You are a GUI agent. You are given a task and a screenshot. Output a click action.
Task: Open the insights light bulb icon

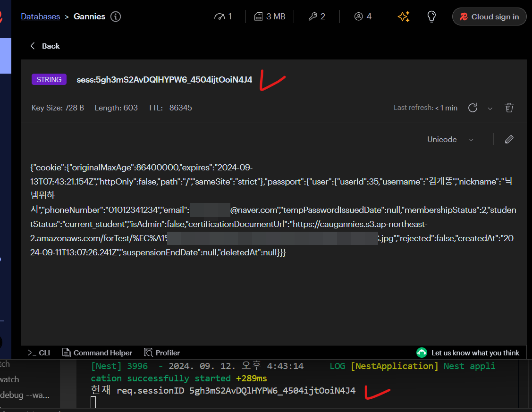pyautogui.click(x=431, y=16)
